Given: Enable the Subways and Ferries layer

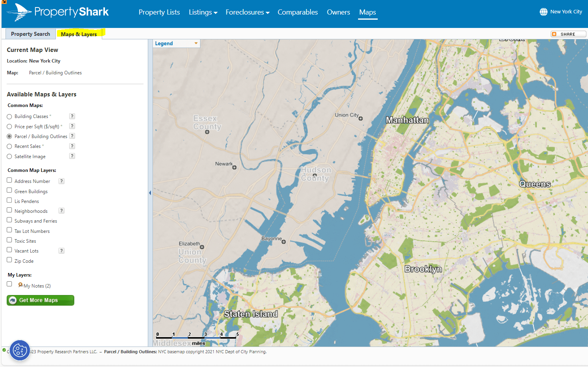Looking at the screenshot, I should click(x=9, y=220).
